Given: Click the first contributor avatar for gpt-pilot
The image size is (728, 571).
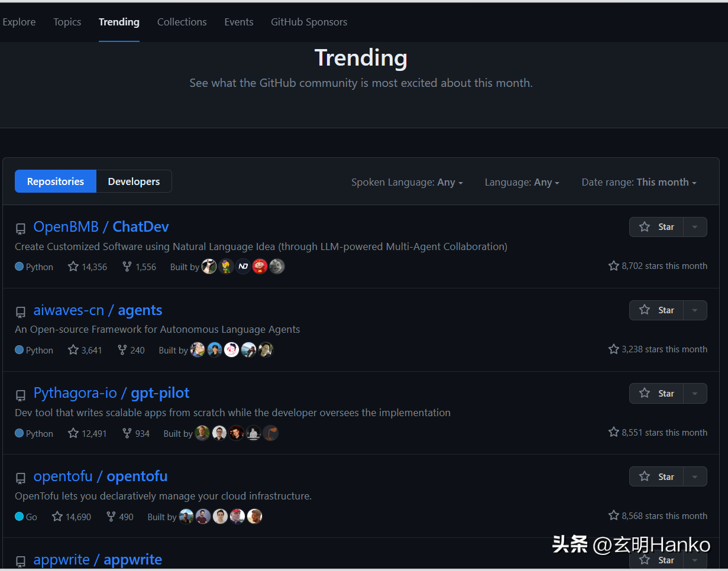Looking at the screenshot, I should (x=202, y=433).
